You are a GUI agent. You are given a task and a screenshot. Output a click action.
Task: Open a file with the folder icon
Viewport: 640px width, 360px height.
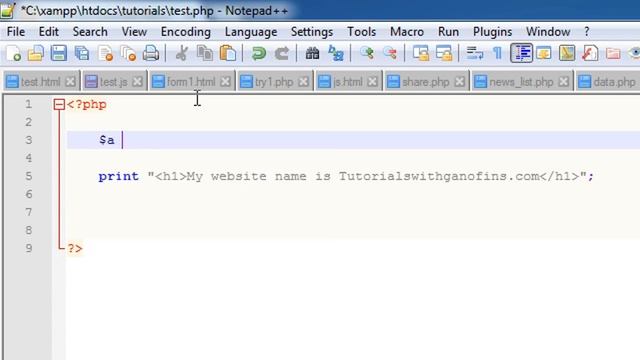[36, 53]
